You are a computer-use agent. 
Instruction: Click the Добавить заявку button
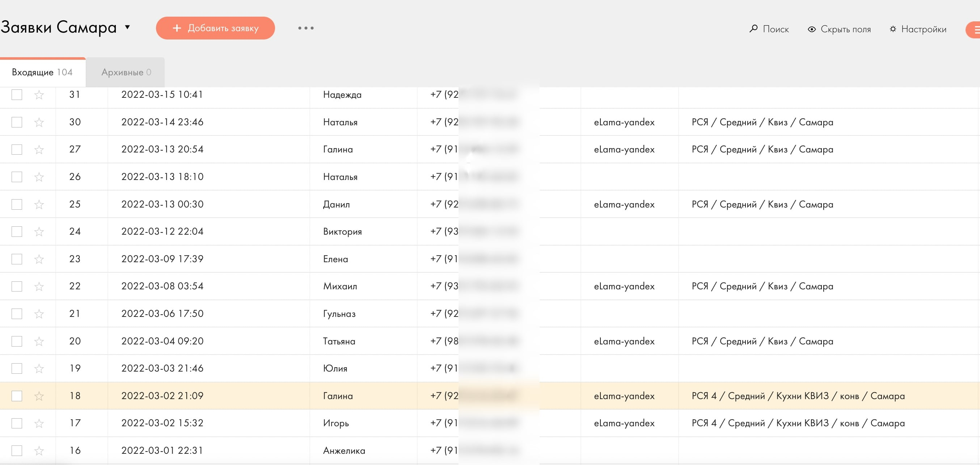click(x=215, y=28)
